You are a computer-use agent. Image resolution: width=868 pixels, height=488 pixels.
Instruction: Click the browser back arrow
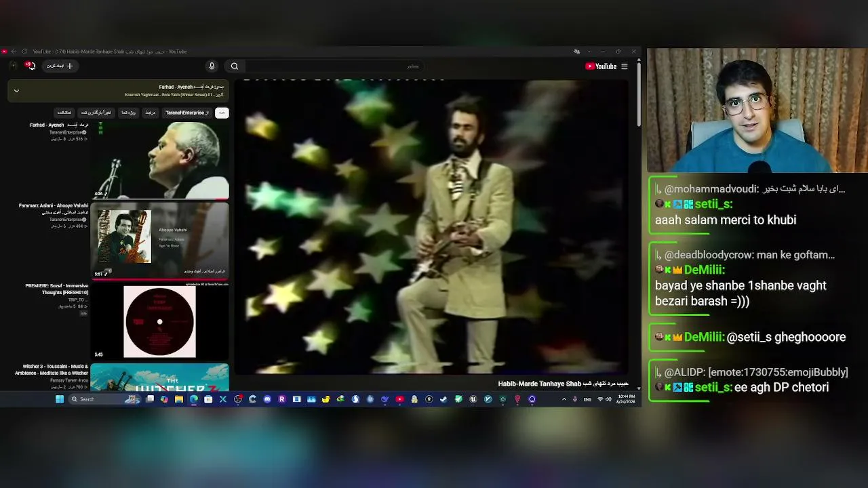click(x=14, y=52)
